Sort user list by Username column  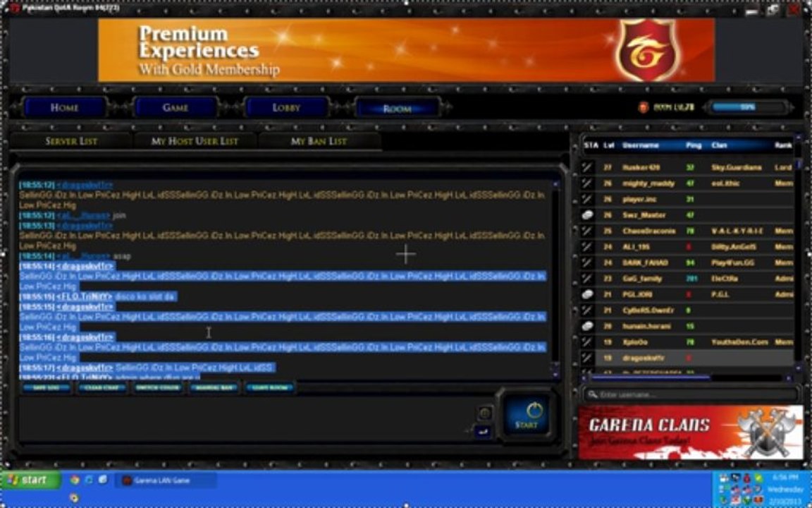(x=641, y=145)
